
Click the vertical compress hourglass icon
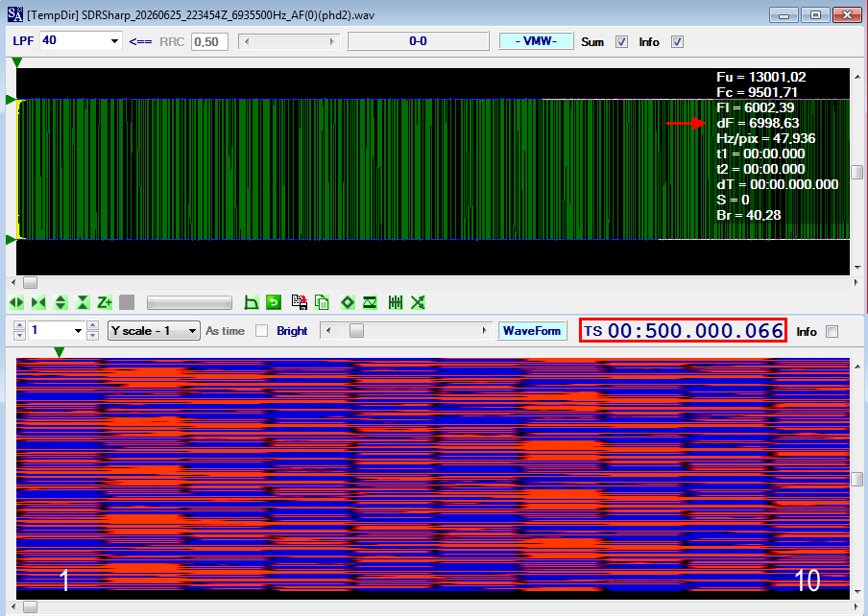pos(83,302)
